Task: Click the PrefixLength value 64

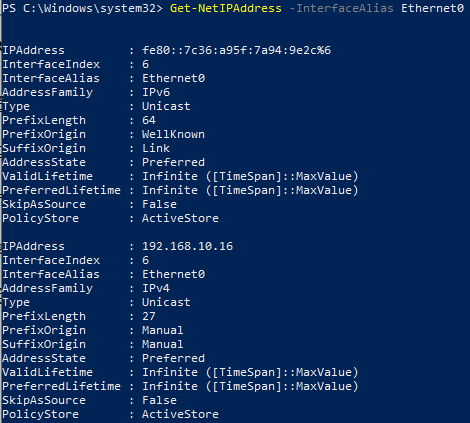Action: point(149,120)
